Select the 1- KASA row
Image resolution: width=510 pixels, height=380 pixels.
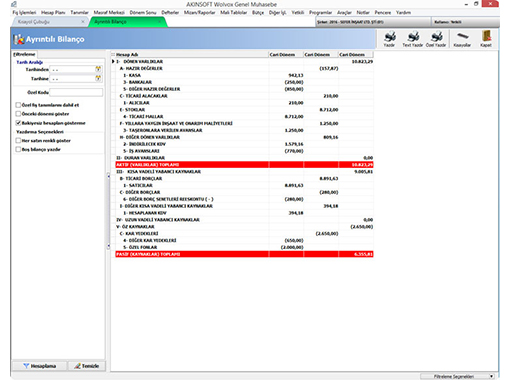pos(244,75)
